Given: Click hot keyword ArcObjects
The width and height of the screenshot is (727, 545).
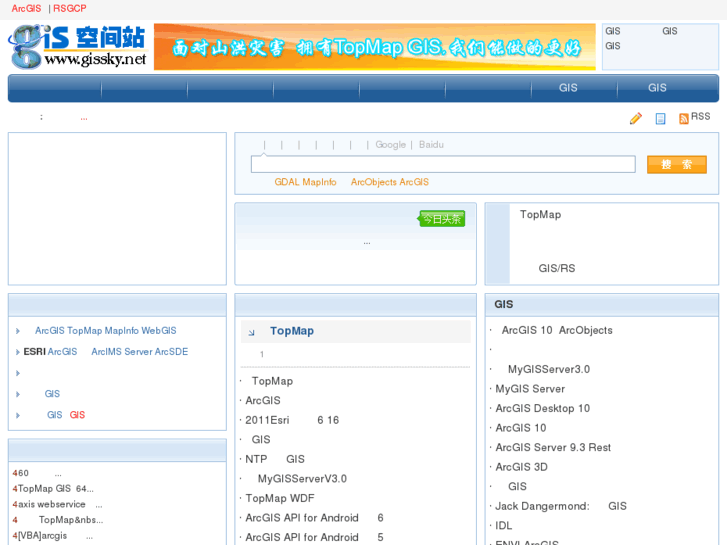Looking at the screenshot, I should click(374, 182).
